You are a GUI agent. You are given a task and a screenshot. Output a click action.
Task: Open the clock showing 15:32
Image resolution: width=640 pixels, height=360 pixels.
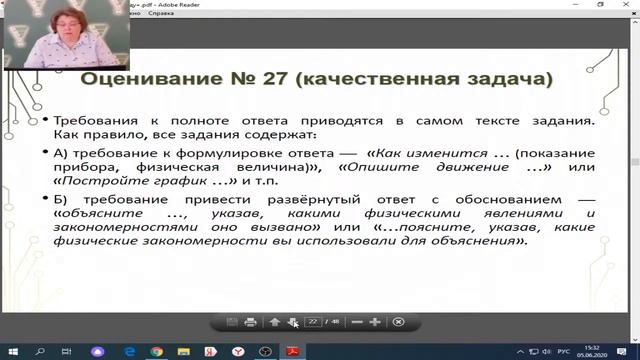tap(592, 351)
